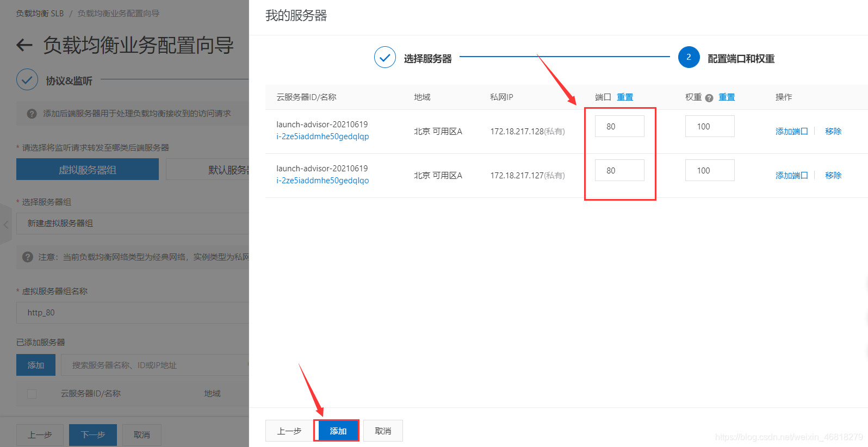This screenshot has width=868, height=447.
Task: Click the 协议&监听 step checkmark icon
Action: point(27,79)
